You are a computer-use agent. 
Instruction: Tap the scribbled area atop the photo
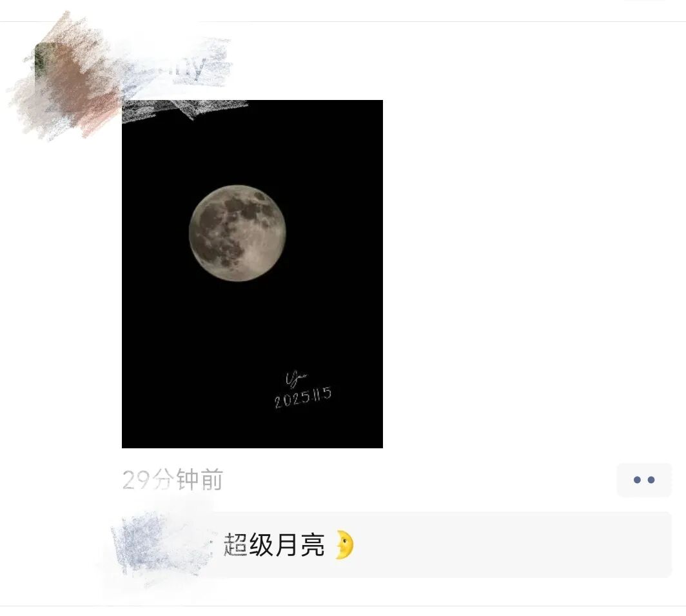pos(184,110)
